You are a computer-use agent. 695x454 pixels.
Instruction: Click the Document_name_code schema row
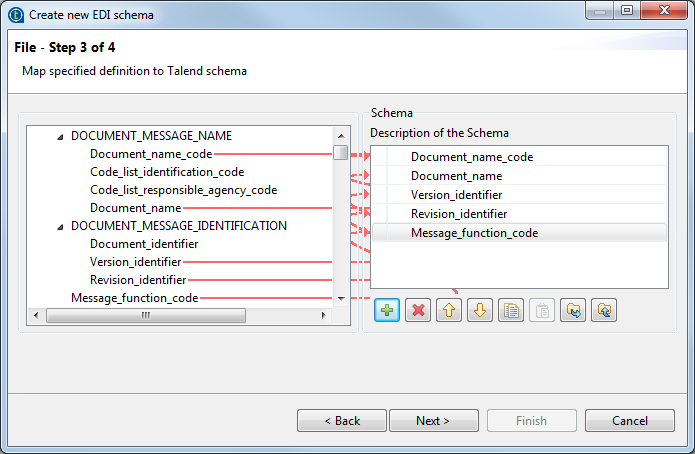click(471, 157)
